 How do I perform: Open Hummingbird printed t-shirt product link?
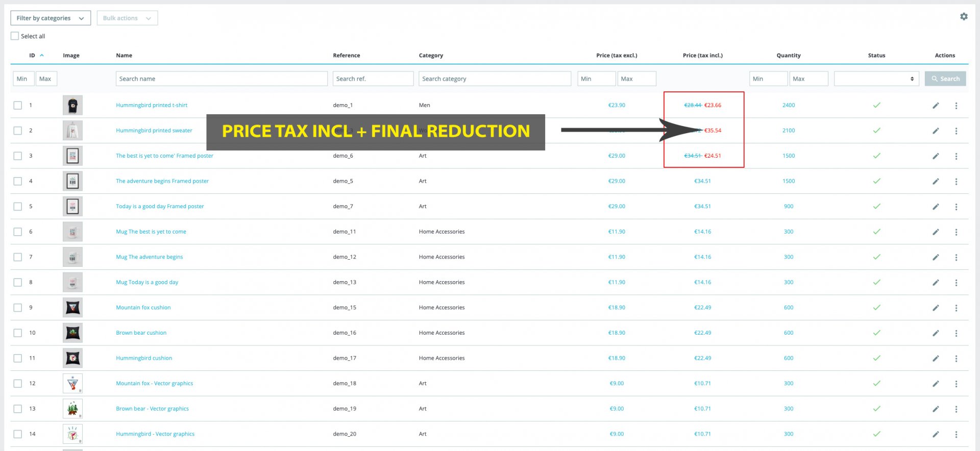click(152, 105)
